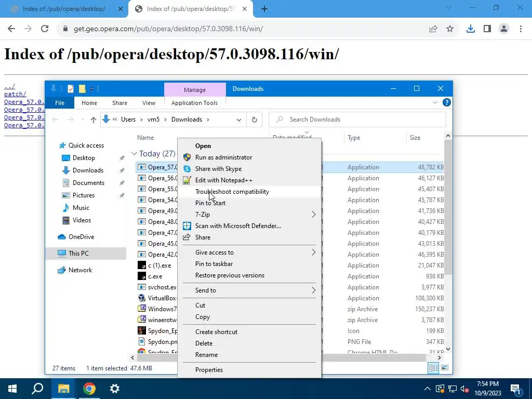Viewport: 532px width, 399px height.
Task: Click the taskbar clock showing 7:54 PM
Action: point(487,389)
